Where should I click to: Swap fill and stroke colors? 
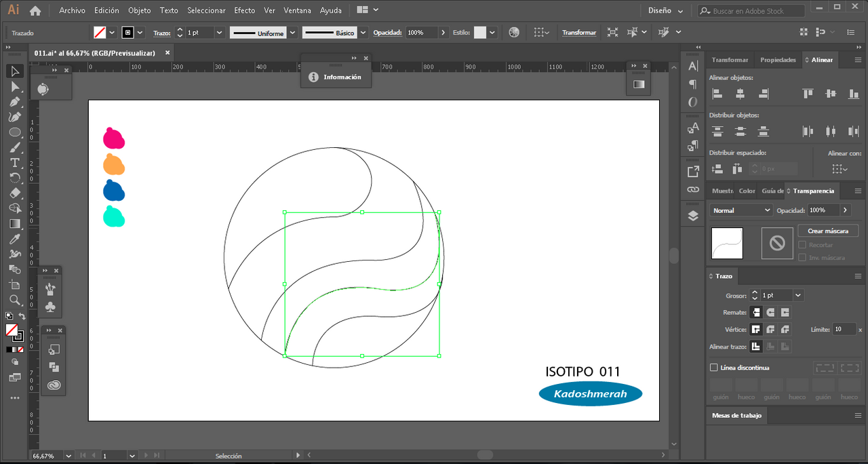[x=22, y=317]
